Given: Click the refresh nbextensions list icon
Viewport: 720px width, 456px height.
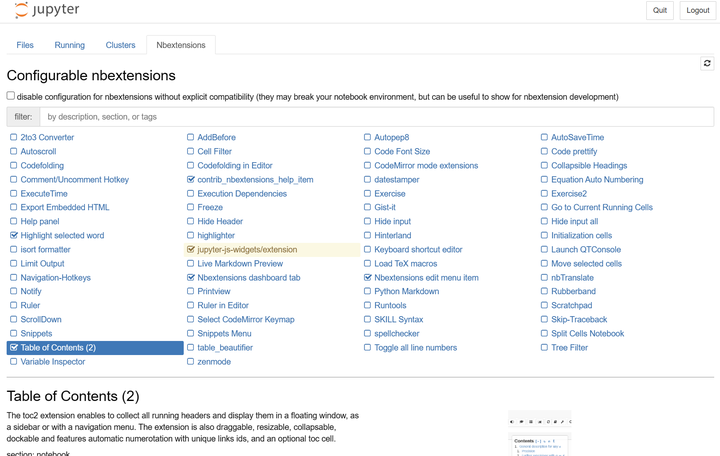Looking at the screenshot, I should pyautogui.click(x=708, y=64).
